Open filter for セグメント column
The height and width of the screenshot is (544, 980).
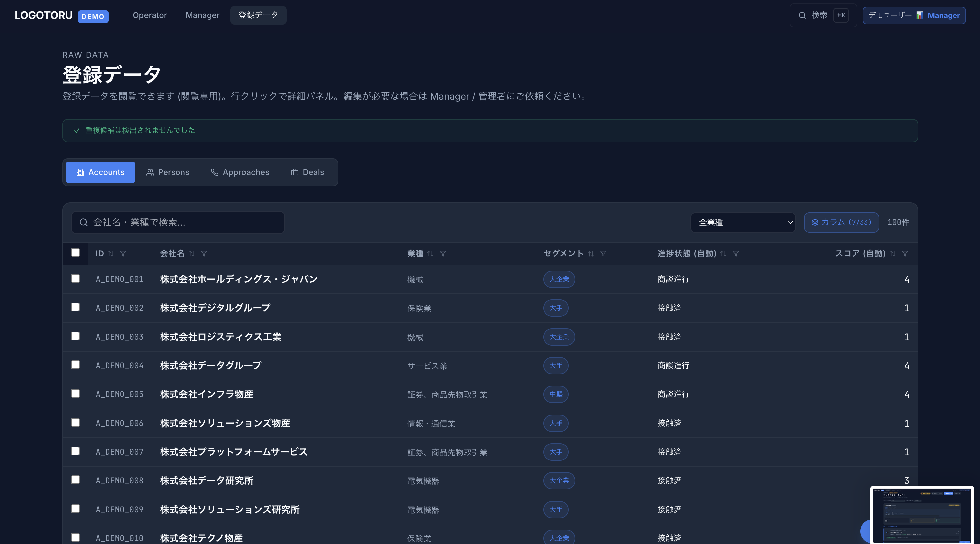point(603,253)
